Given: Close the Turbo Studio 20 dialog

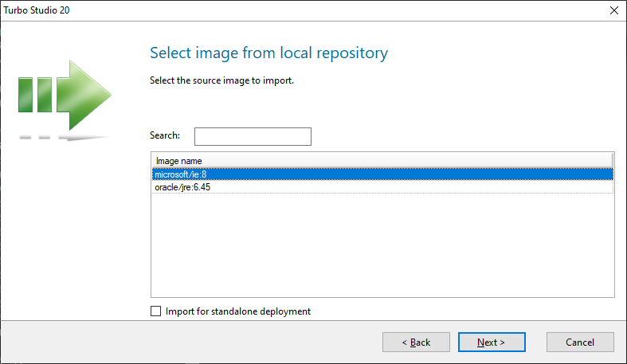Looking at the screenshot, I should click(613, 10).
